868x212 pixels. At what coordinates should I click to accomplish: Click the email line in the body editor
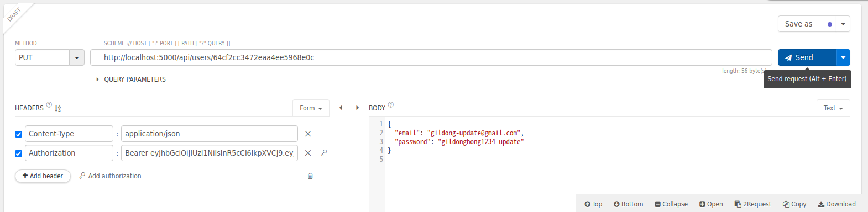(459, 133)
